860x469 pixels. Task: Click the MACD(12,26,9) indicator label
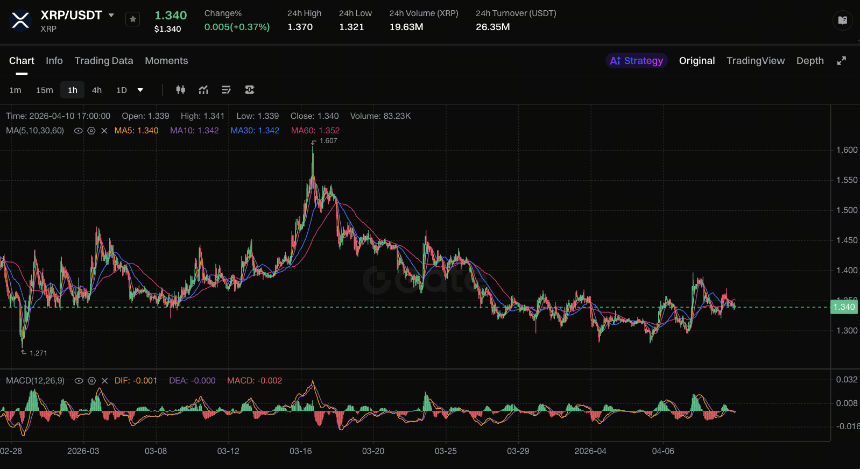pos(35,381)
